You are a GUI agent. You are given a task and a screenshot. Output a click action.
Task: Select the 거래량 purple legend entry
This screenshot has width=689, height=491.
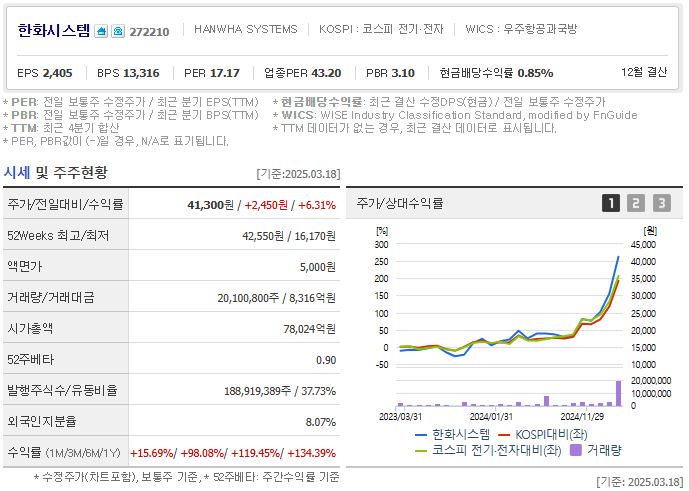595,450
